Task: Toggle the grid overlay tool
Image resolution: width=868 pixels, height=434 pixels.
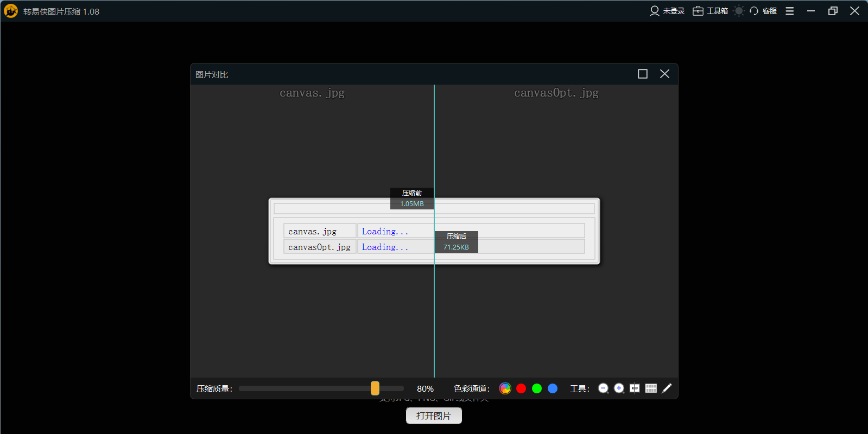Action: [651, 388]
